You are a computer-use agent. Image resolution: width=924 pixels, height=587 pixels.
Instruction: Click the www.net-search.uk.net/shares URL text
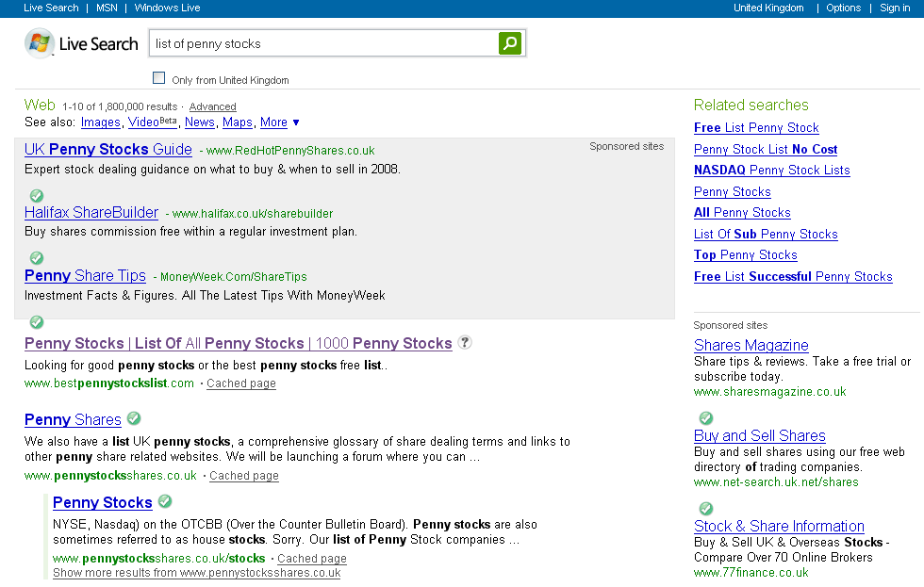(776, 482)
